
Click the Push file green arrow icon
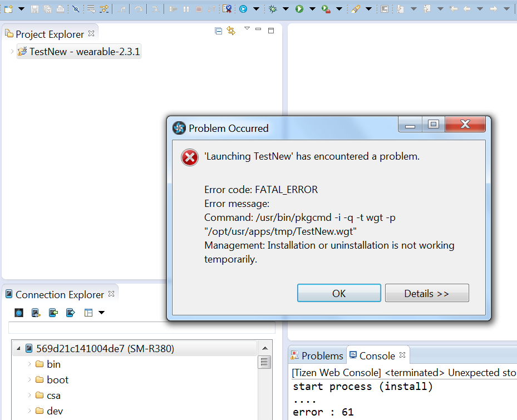[x=53, y=313]
